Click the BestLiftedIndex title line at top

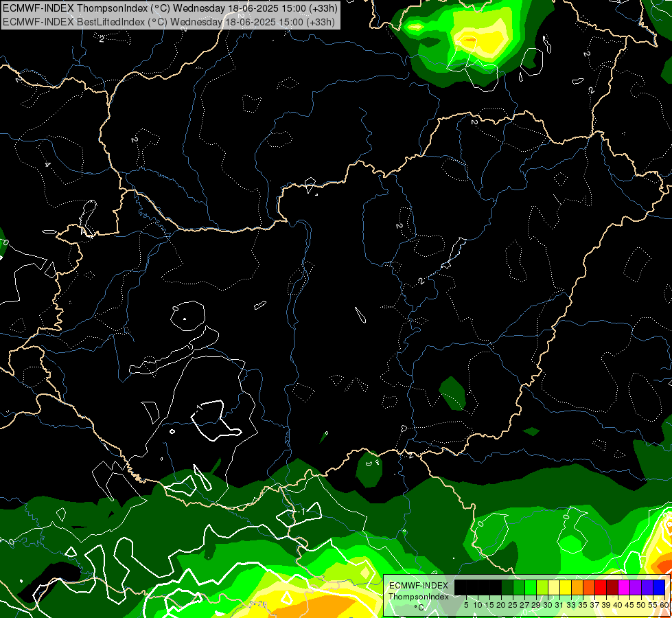click(169, 22)
